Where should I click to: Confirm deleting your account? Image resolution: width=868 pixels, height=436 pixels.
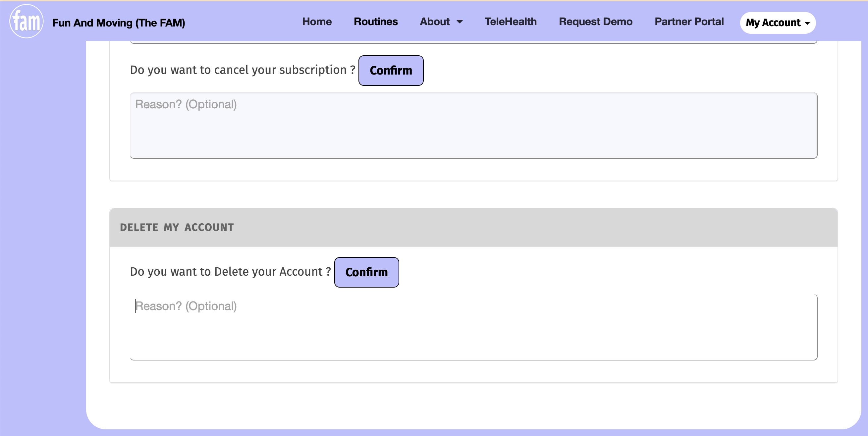point(367,272)
